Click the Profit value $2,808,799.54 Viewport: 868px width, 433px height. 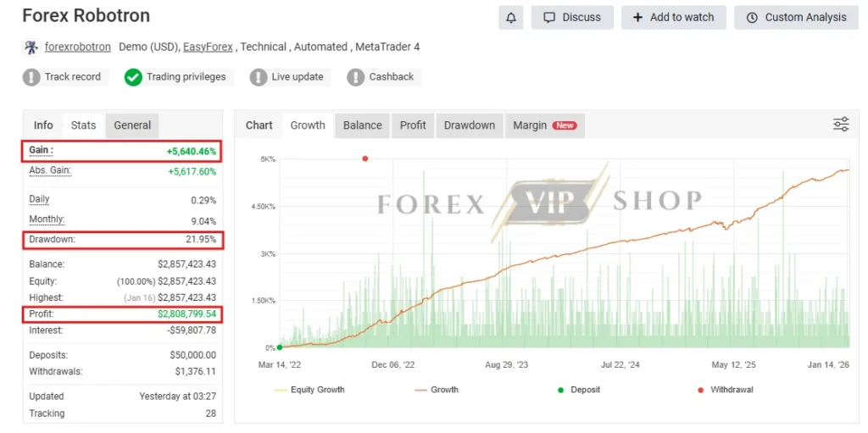[187, 314]
